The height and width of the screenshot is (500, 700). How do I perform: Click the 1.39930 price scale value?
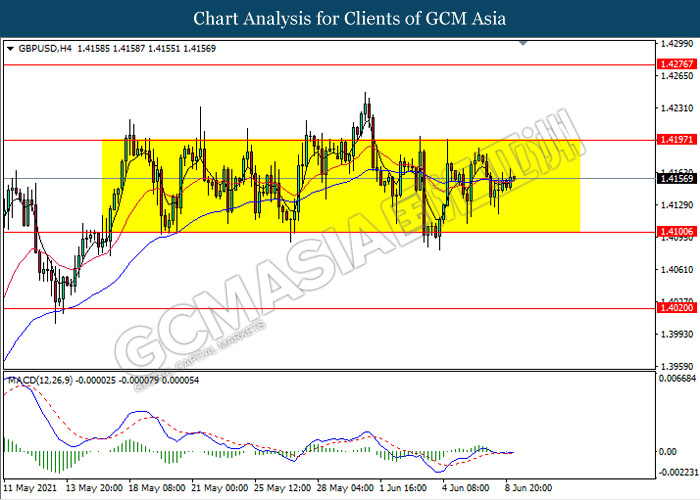coord(677,334)
